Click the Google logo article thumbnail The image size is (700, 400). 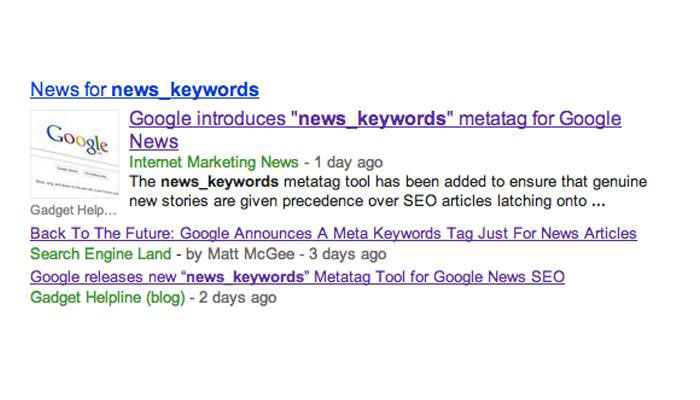click(75, 154)
